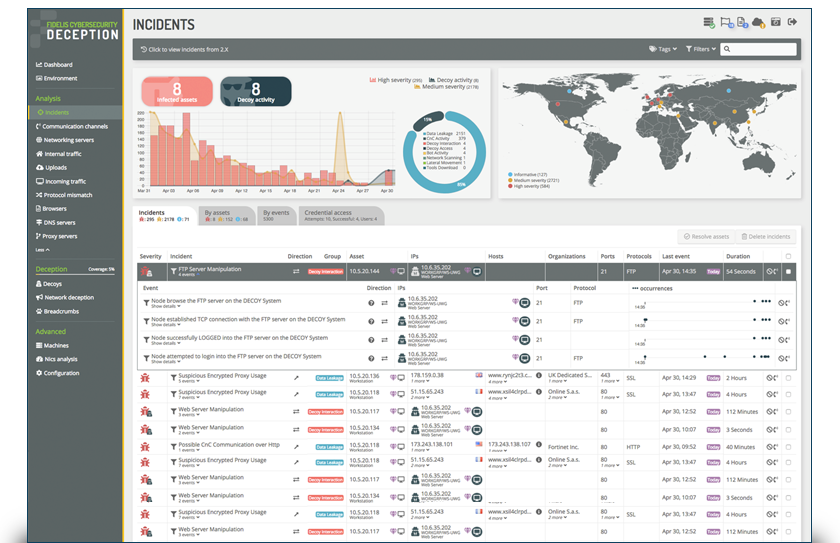Click the '8 Decoy activity' card
The width and height of the screenshot is (840, 543).
(256, 91)
